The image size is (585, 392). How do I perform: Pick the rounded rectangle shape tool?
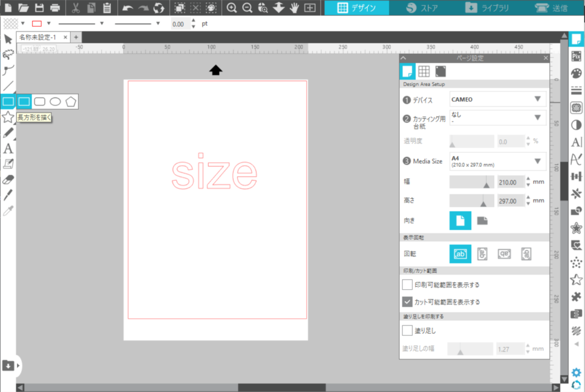(x=39, y=102)
